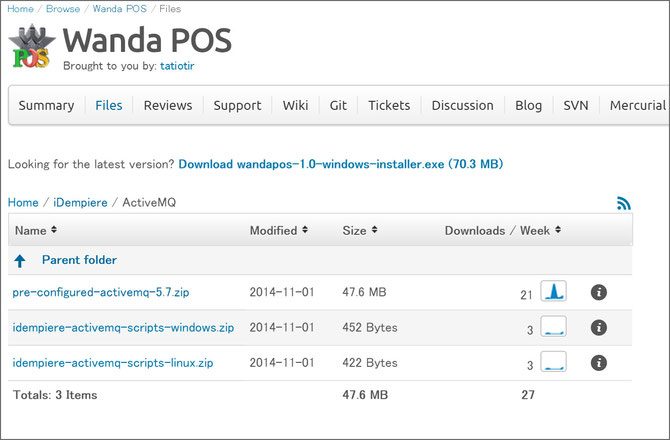Download pre-configured-activemq-5.7.zip
Image resolution: width=670 pixels, height=440 pixels.
click(101, 292)
